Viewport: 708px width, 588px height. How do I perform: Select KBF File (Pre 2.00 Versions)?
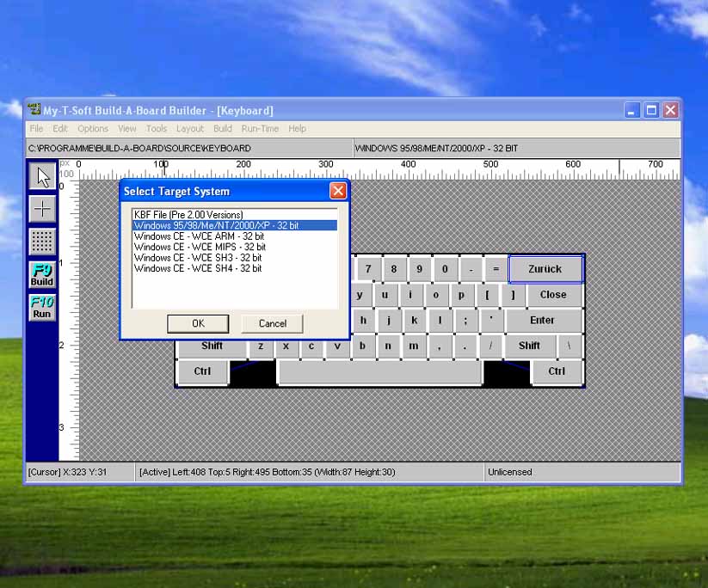pyautogui.click(x=235, y=215)
